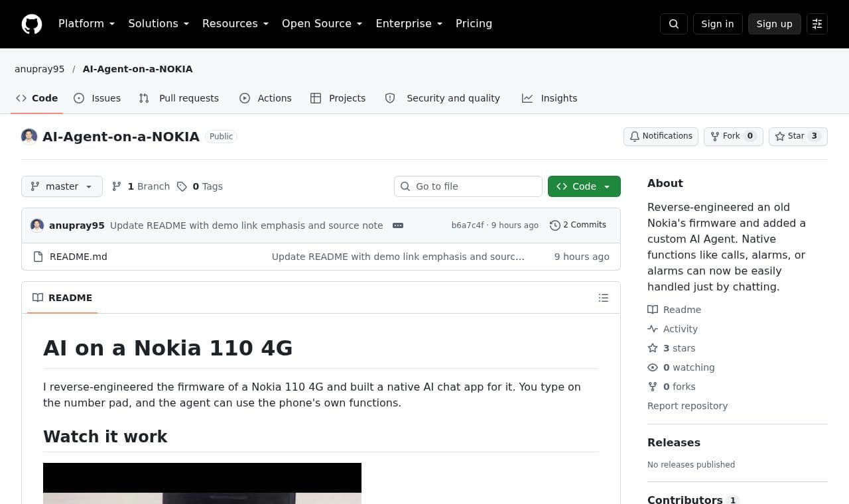Expand the Solutions menu
The width and height of the screenshot is (849, 504).
tap(159, 24)
